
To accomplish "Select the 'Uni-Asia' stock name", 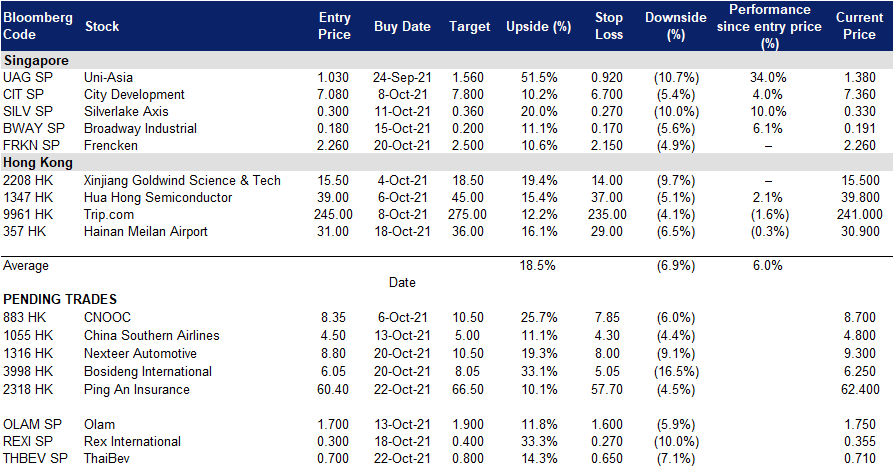I will 108,77.
